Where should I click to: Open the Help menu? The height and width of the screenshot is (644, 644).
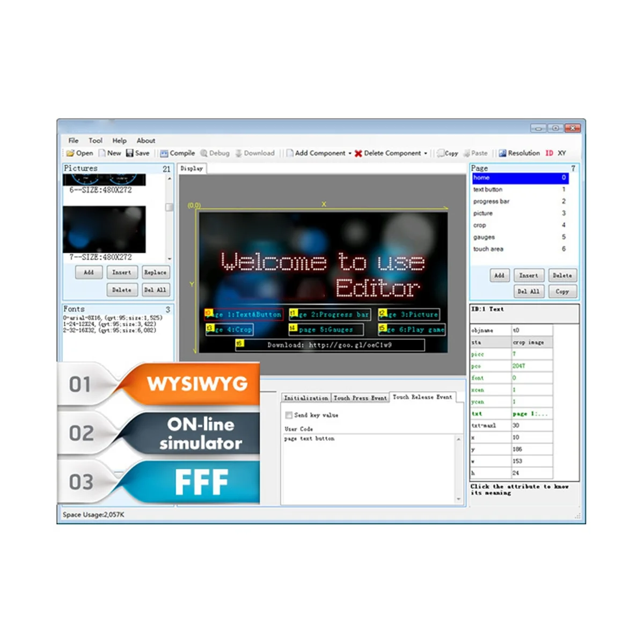[120, 141]
